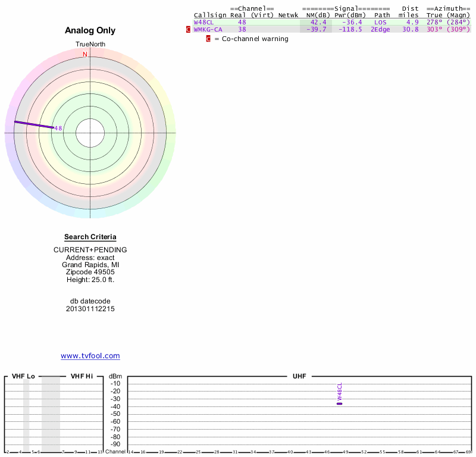Click the VHF Lo band label
This screenshot has height=457, width=476.
[x=24, y=376]
